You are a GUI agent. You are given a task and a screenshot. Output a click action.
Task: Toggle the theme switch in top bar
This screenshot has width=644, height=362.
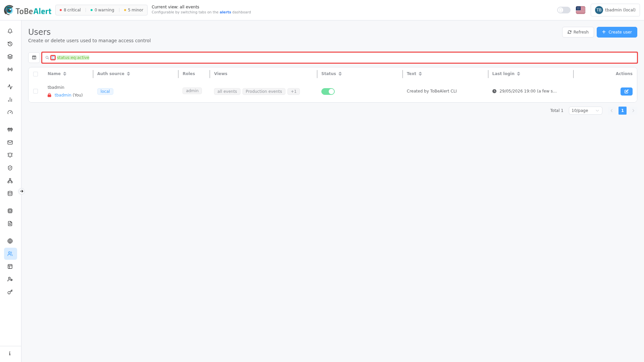pos(564,10)
